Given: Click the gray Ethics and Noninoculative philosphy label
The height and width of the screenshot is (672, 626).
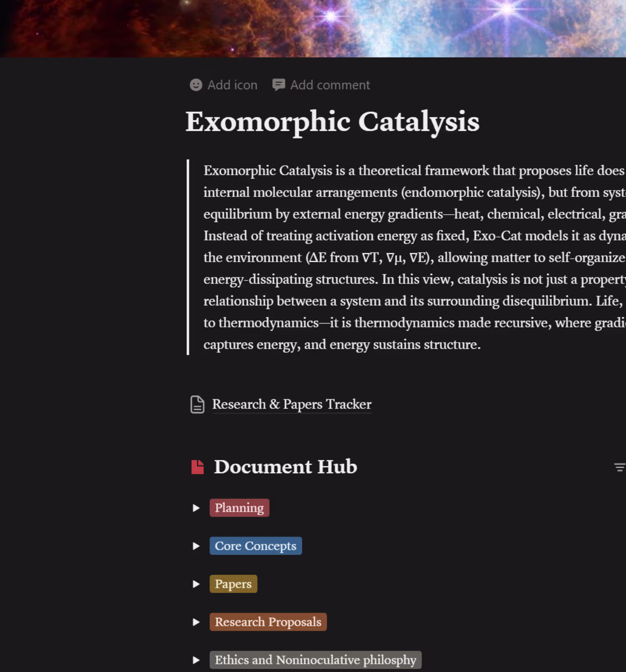Looking at the screenshot, I should click(x=315, y=660).
